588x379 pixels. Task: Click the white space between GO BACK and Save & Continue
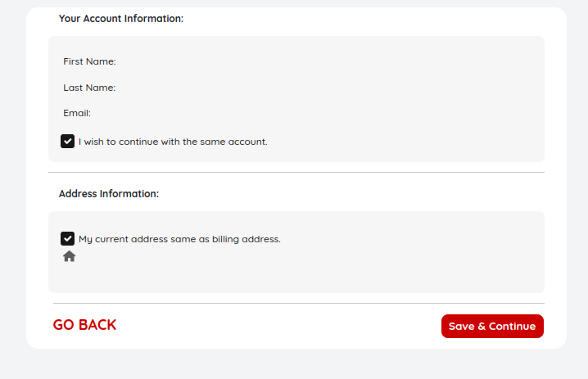(x=278, y=326)
